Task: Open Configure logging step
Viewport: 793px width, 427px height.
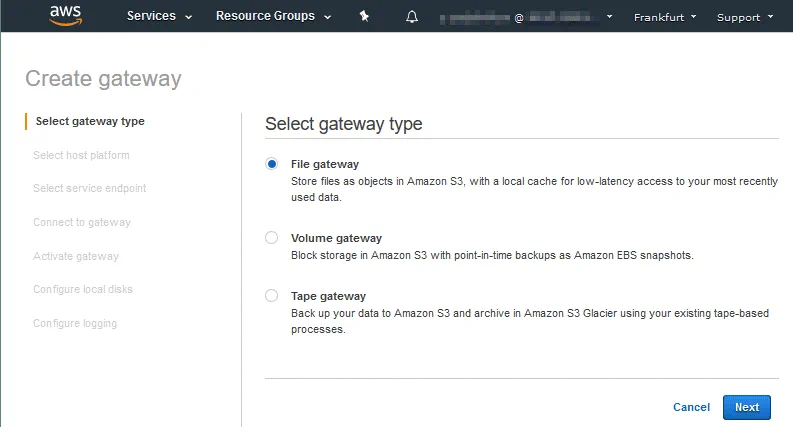Action: pyautogui.click(x=75, y=323)
